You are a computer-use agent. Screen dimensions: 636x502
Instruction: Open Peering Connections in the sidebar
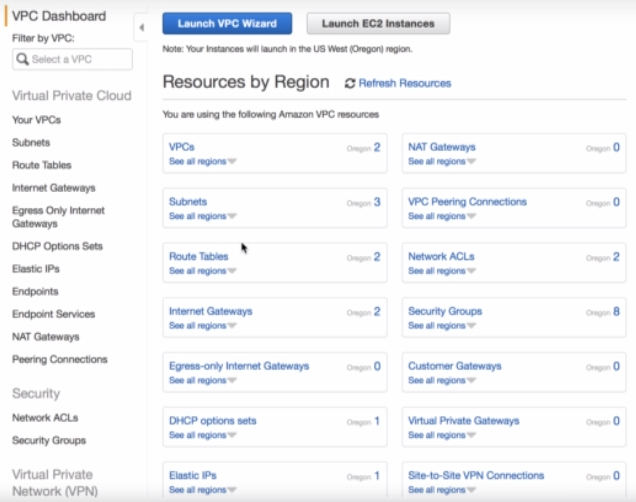(x=60, y=360)
